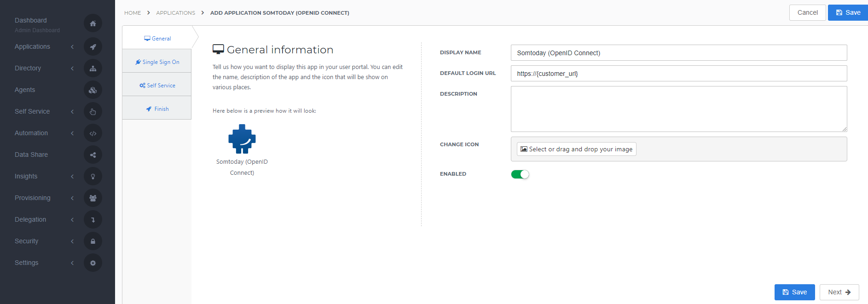Click the Directory sitemap icon

coord(93,68)
